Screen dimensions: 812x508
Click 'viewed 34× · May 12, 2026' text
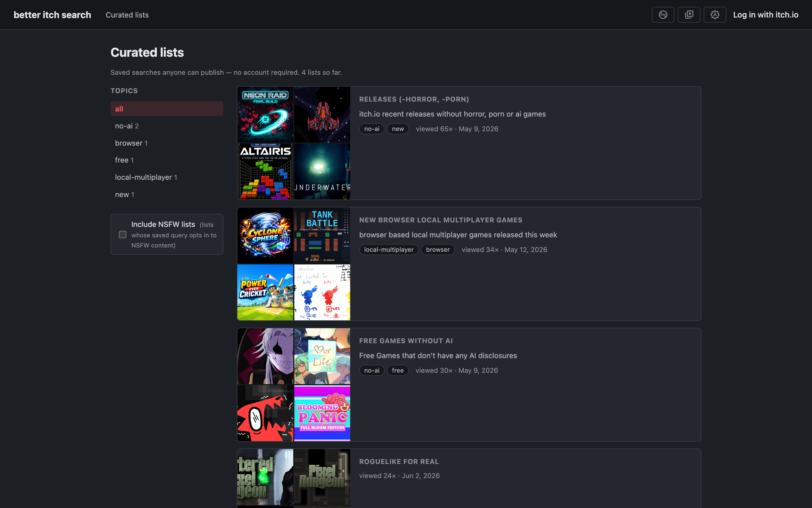click(x=504, y=250)
